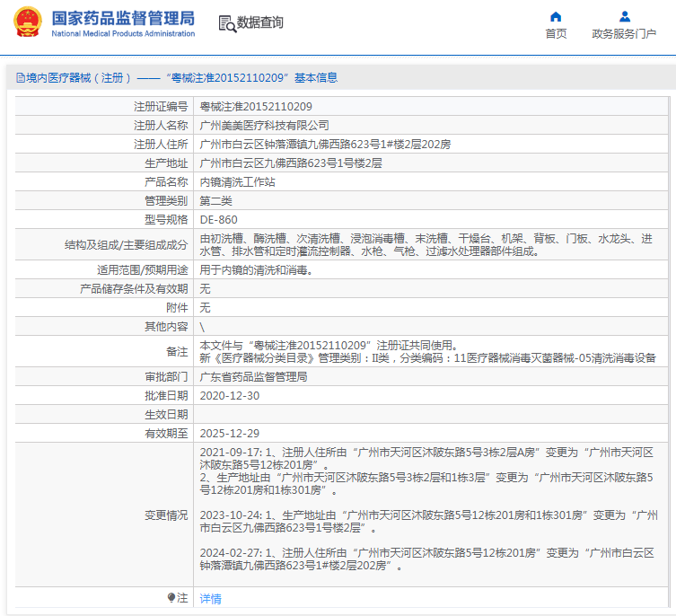This screenshot has width=676, height=616.
Task: Click 2024-02-27 change record entry
Action: click(x=426, y=559)
